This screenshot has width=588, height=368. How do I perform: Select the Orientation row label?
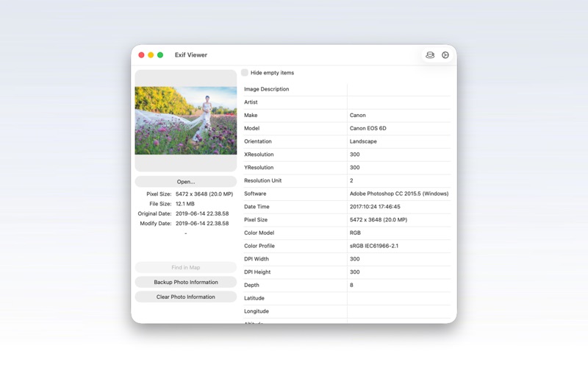point(258,141)
